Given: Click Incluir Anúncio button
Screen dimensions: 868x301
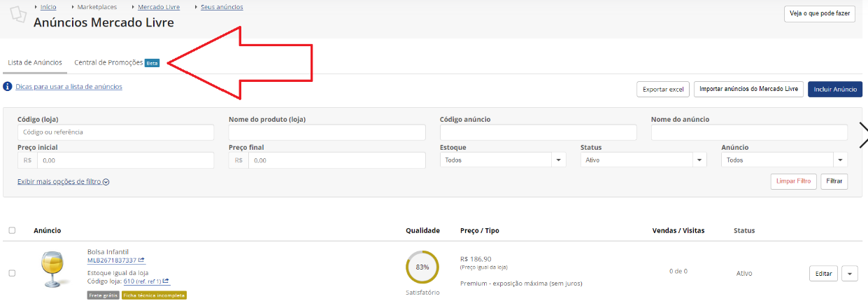Looking at the screenshot, I should (x=835, y=89).
